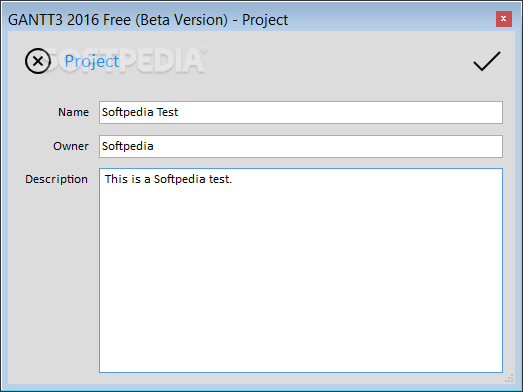523x392 pixels.
Task: Click the word 'Test' in the Name field
Action: 167,112
